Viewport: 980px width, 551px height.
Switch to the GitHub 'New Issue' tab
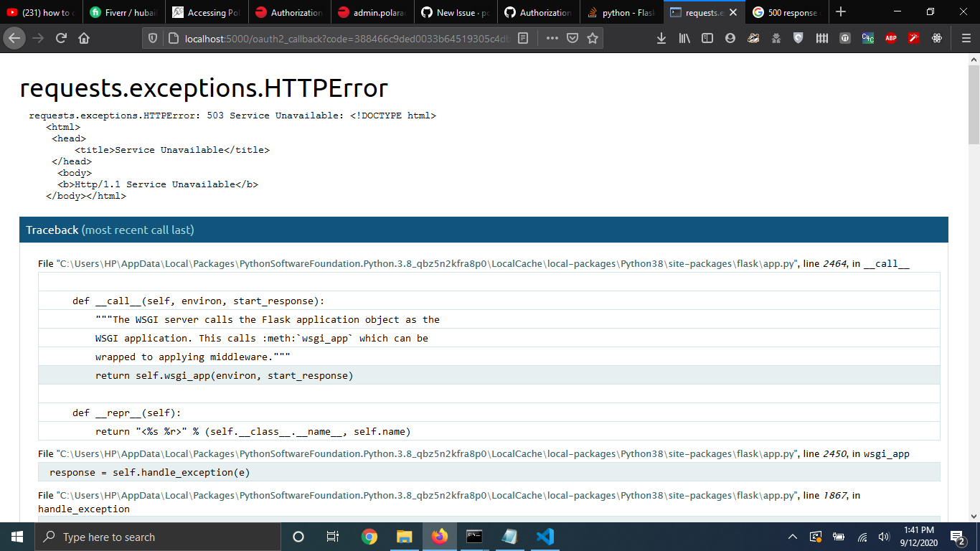click(456, 12)
